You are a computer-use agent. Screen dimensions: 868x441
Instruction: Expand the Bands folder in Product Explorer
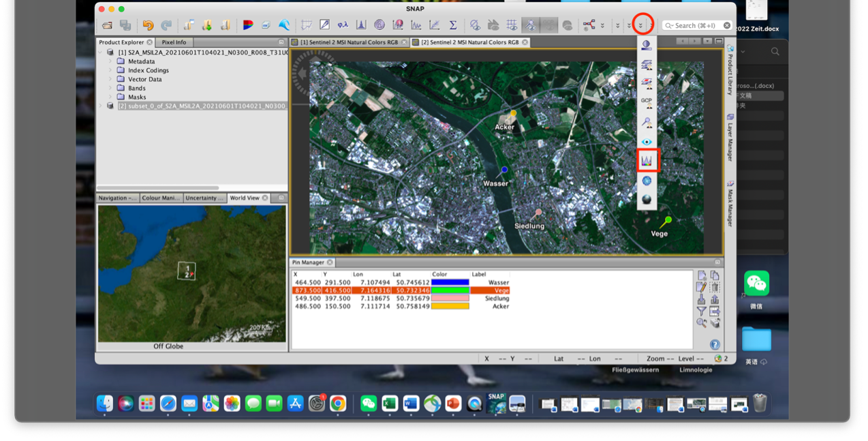point(110,88)
